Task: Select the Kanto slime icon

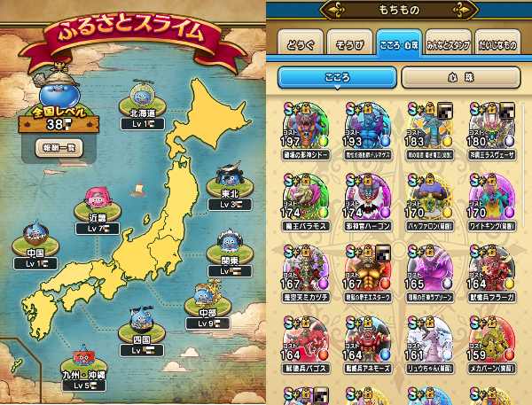Action: pos(230,243)
